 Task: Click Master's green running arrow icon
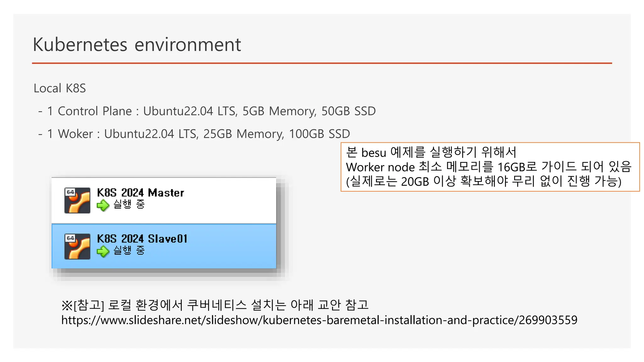pos(103,206)
